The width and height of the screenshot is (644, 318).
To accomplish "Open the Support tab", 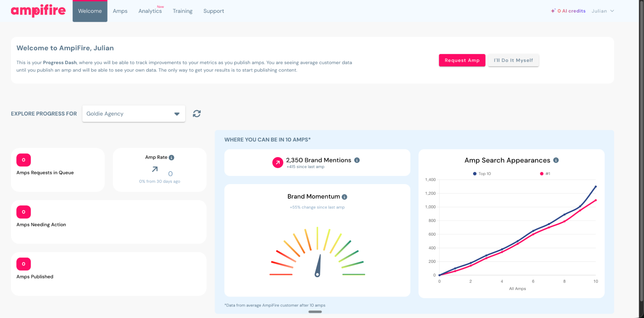I will pyautogui.click(x=214, y=11).
